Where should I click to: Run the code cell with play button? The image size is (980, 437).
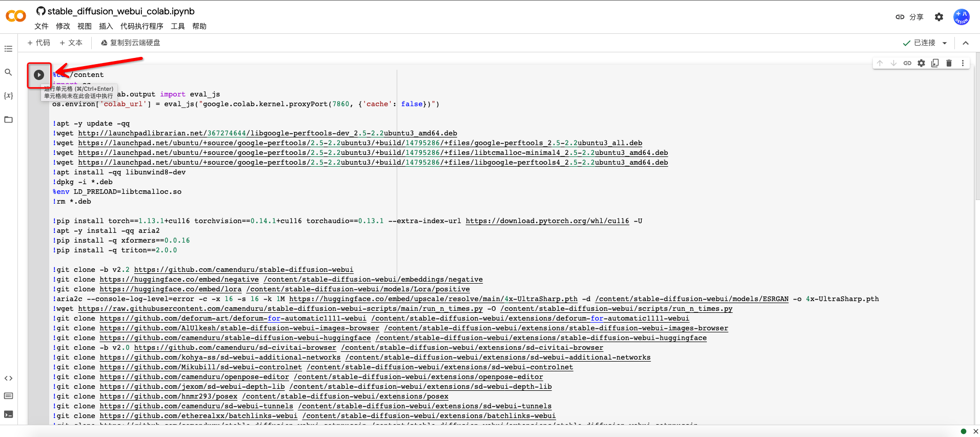coord(39,75)
